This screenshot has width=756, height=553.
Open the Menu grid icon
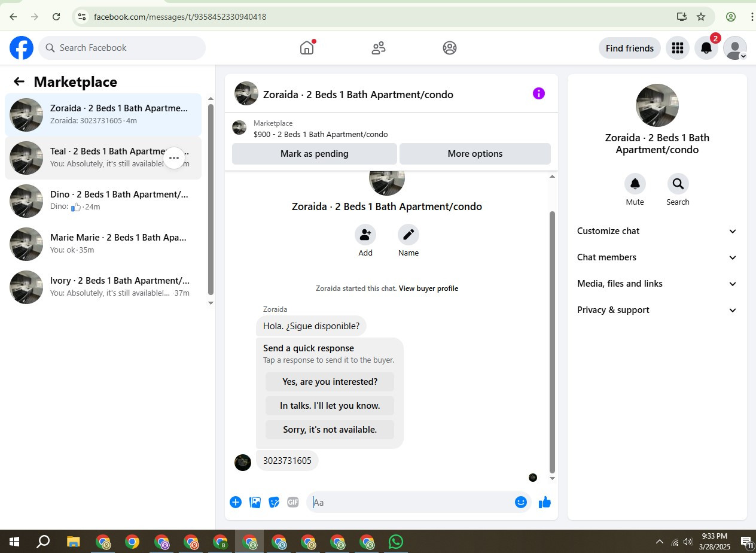(x=678, y=48)
